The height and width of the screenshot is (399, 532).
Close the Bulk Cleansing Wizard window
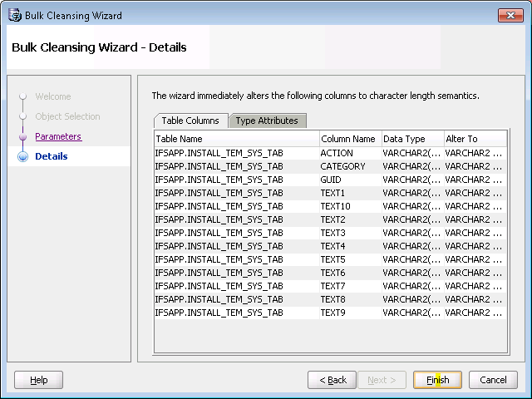click(510, 15)
